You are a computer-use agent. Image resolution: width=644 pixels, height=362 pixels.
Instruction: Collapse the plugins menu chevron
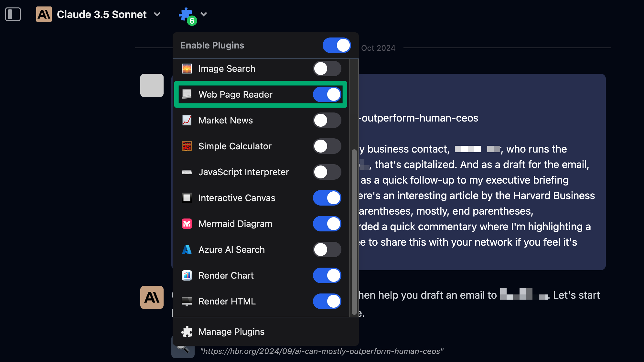pyautogui.click(x=204, y=14)
